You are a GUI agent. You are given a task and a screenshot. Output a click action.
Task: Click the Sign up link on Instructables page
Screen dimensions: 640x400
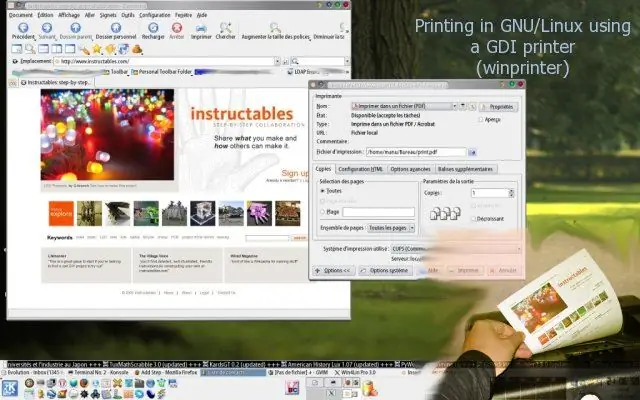click(295, 173)
